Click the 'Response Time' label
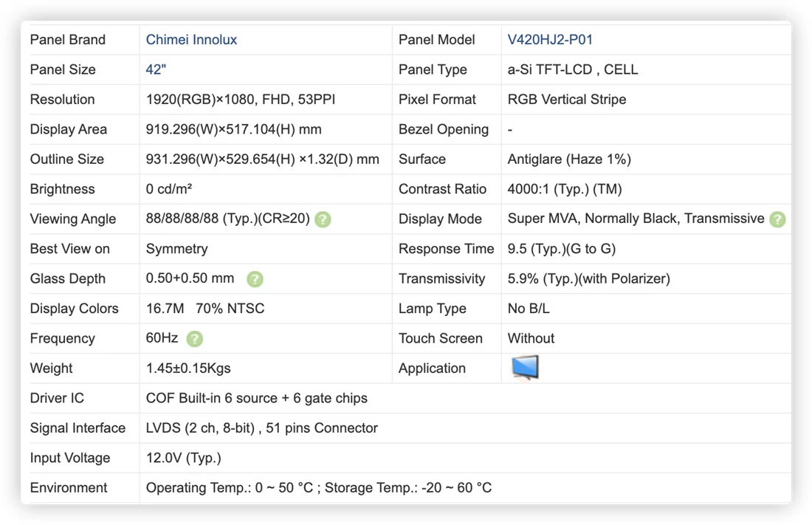The height and width of the screenshot is (525, 812). [x=446, y=249]
